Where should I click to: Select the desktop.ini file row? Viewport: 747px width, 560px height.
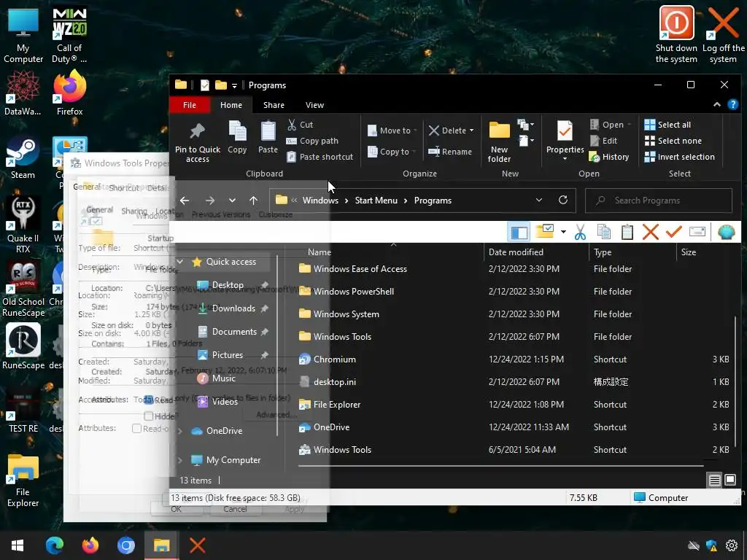514,382
